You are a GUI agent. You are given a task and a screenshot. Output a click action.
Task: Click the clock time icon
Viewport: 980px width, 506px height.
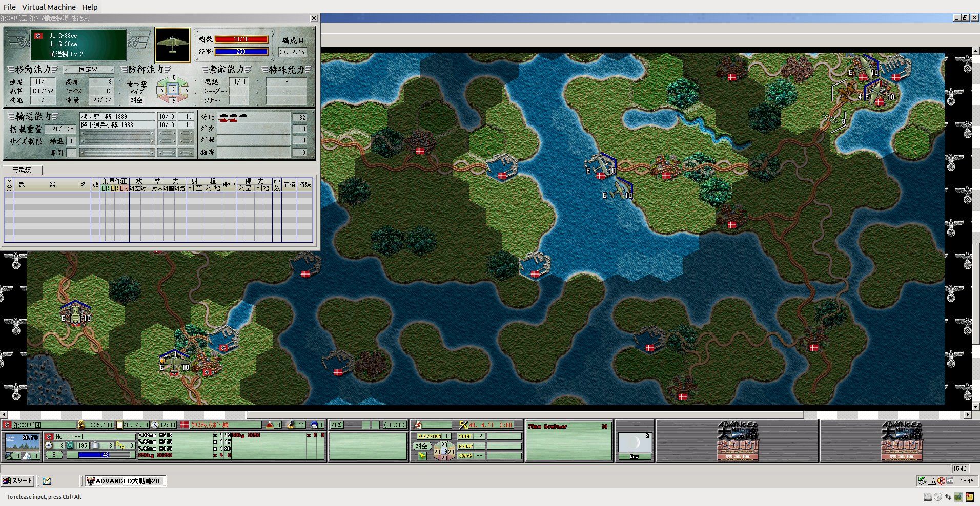coord(154,425)
